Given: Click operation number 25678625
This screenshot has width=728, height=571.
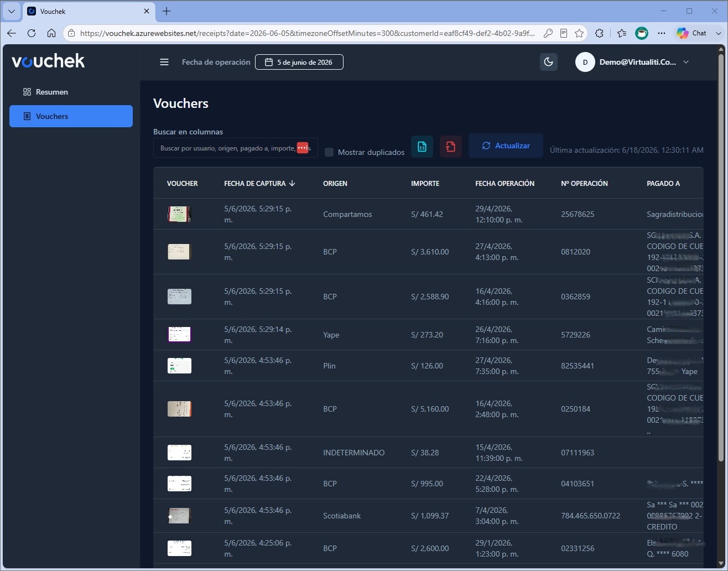Looking at the screenshot, I should pos(578,214).
